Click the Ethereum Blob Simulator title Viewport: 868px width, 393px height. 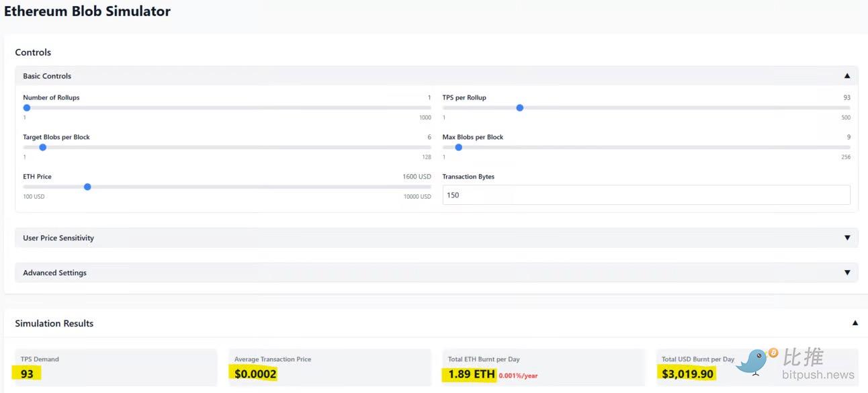click(x=87, y=11)
